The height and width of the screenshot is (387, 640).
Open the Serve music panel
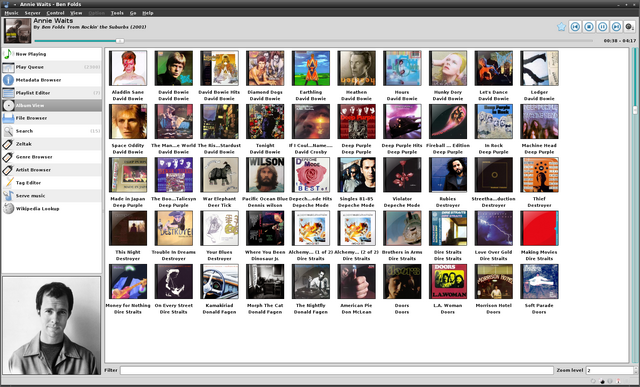click(51, 196)
